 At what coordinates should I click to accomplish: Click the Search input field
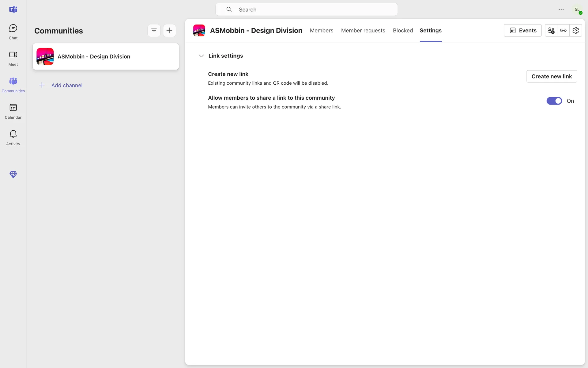tap(306, 10)
